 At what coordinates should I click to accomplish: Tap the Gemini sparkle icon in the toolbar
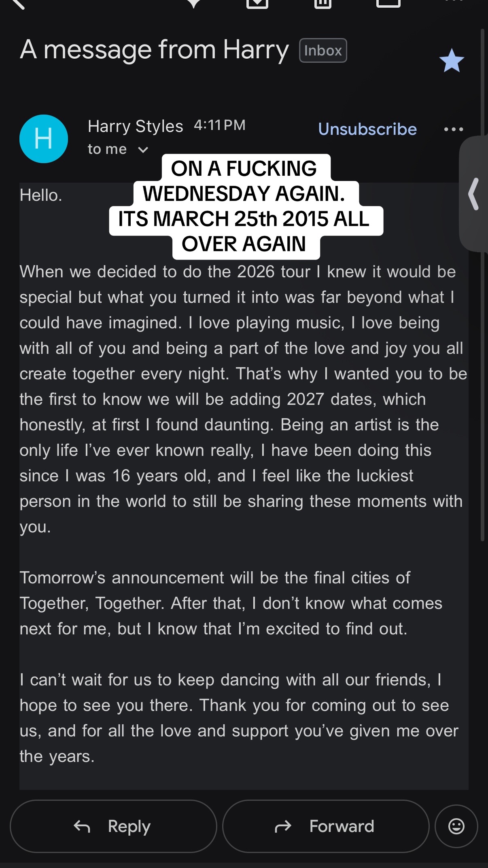(194, 3)
